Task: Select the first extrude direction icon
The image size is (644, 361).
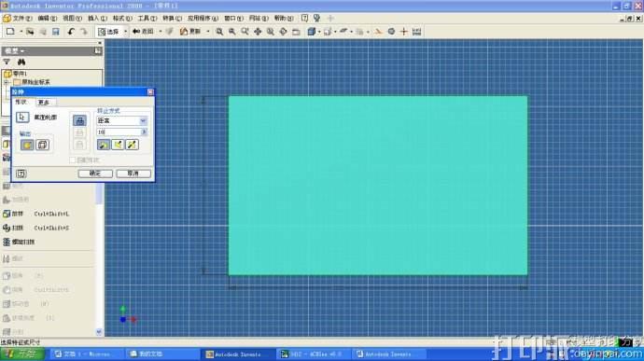Action: (104, 145)
